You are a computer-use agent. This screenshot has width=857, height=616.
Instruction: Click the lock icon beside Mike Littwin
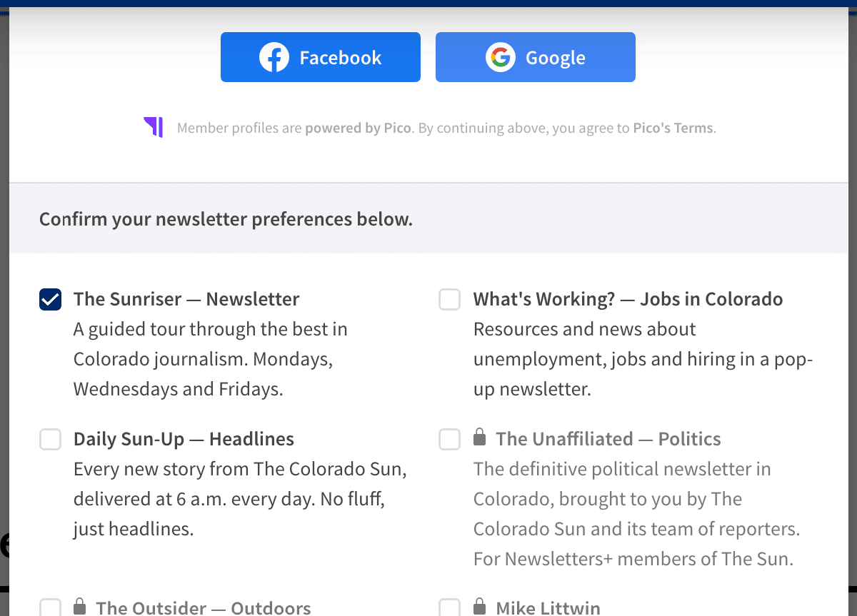point(480,606)
